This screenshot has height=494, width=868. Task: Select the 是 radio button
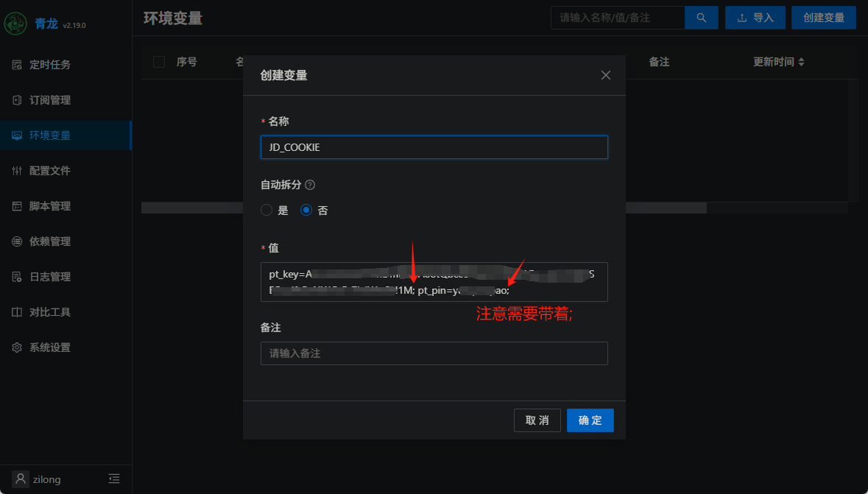click(267, 211)
